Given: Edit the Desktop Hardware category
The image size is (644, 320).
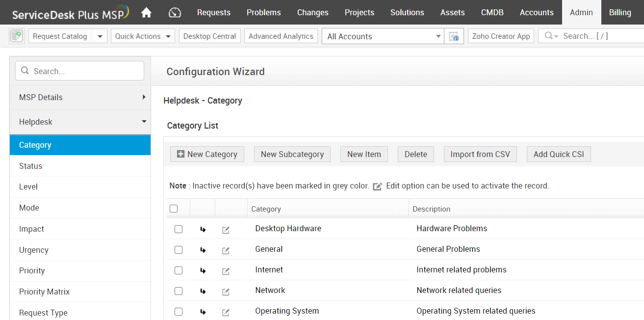Looking at the screenshot, I should point(226,230).
